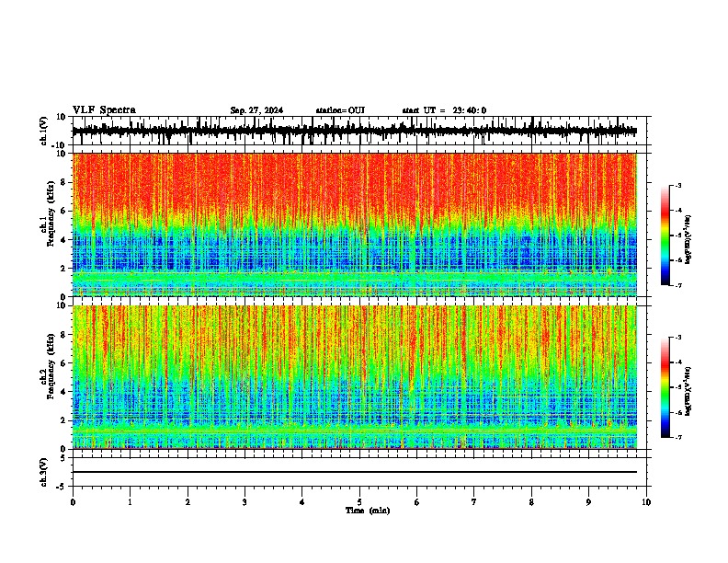728x563 pixels.
Task: Click the '-3' tick on ch.1 colorbar
Action: [678, 186]
